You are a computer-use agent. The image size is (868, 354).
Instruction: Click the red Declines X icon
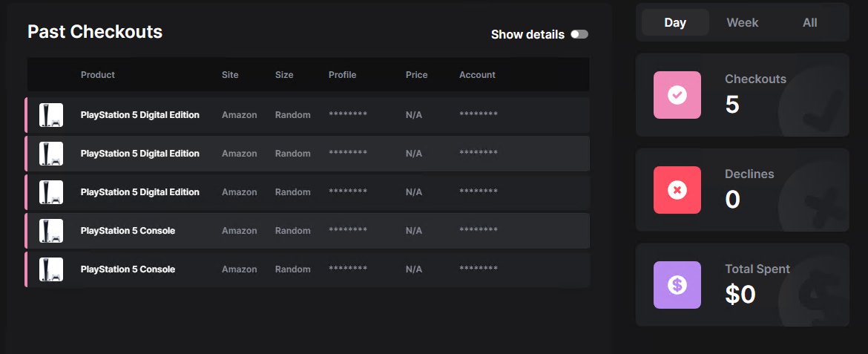677,190
